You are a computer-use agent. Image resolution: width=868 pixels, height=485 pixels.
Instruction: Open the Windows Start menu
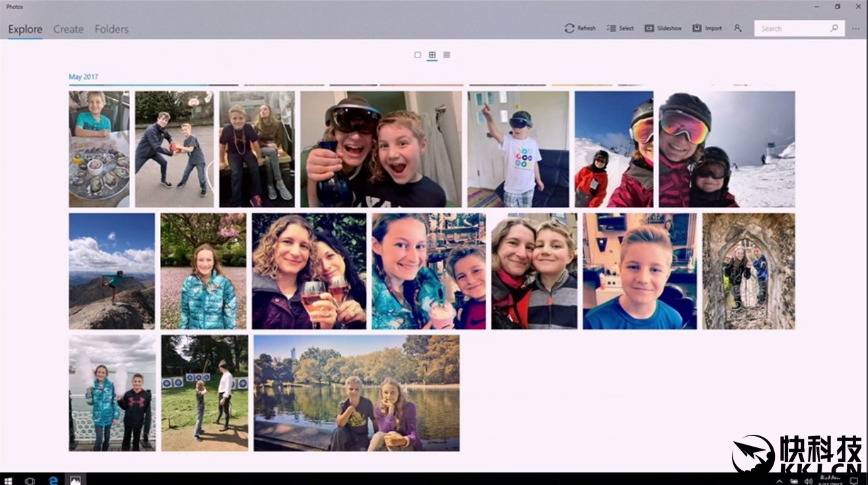[9, 480]
